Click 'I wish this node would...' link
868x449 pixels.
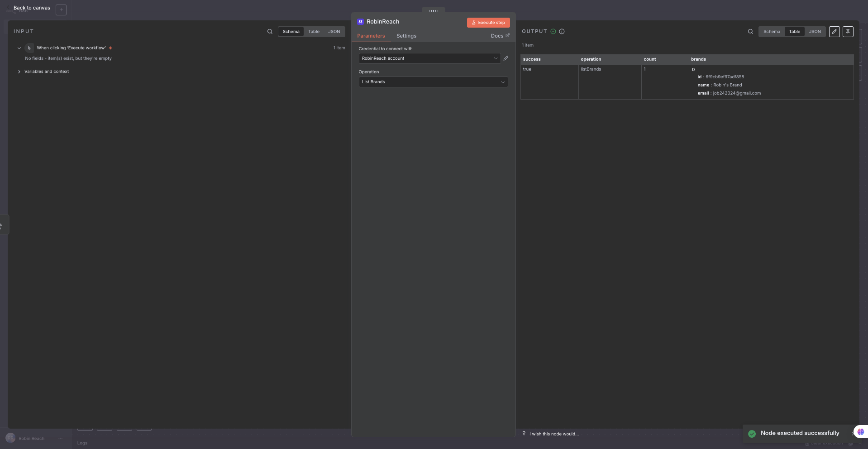pos(554,434)
